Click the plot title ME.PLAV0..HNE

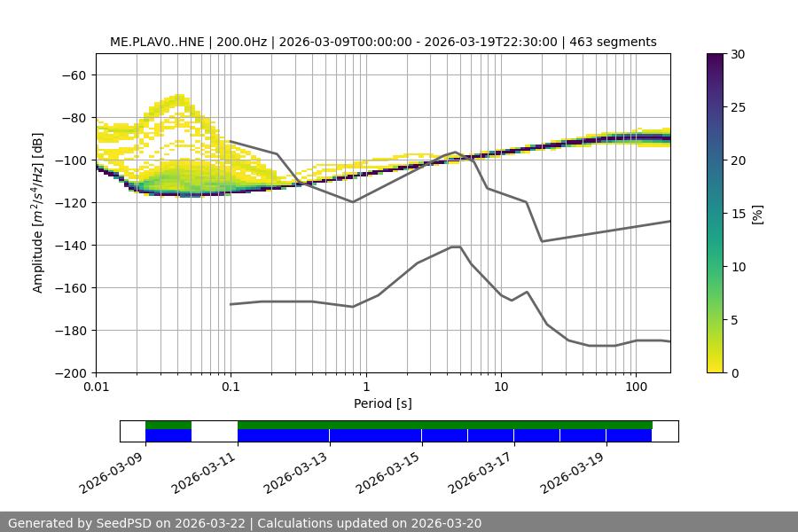coord(383,42)
